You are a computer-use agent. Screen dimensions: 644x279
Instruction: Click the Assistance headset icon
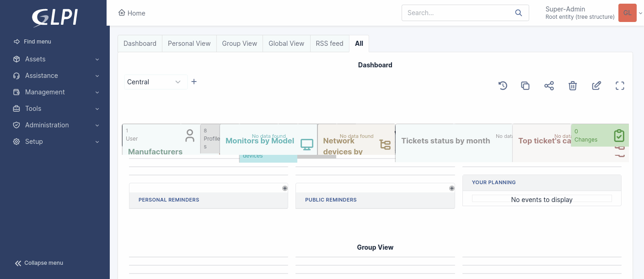click(x=16, y=76)
